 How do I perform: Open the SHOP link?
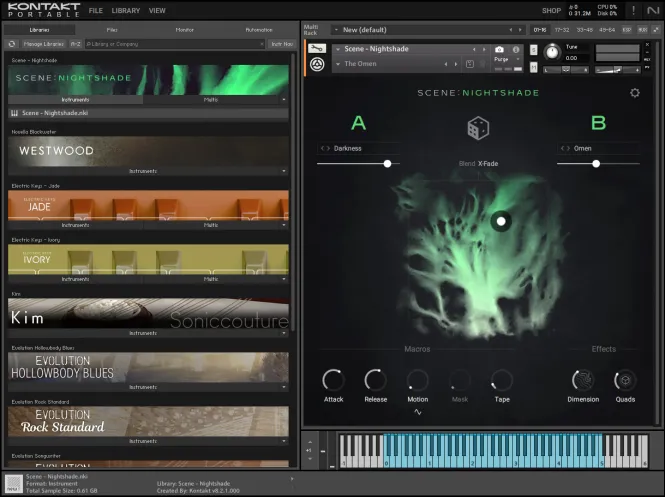(x=551, y=10)
